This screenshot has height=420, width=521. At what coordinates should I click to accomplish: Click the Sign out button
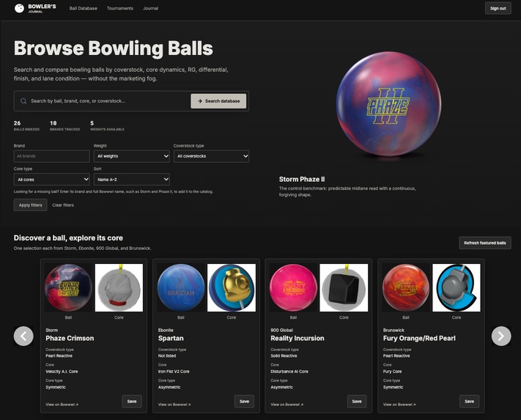click(498, 8)
